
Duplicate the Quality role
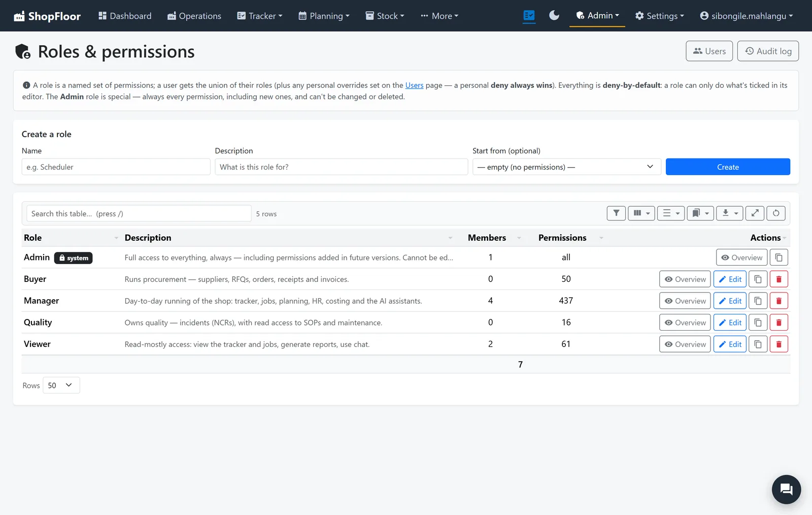[x=758, y=323]
